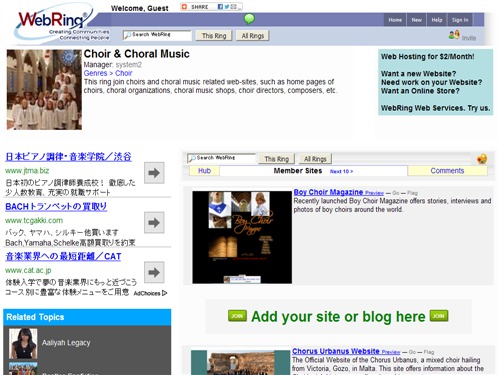Click top Search WebRing input field
The height and width of the screenshot is (375, 500).
(157, 35)
